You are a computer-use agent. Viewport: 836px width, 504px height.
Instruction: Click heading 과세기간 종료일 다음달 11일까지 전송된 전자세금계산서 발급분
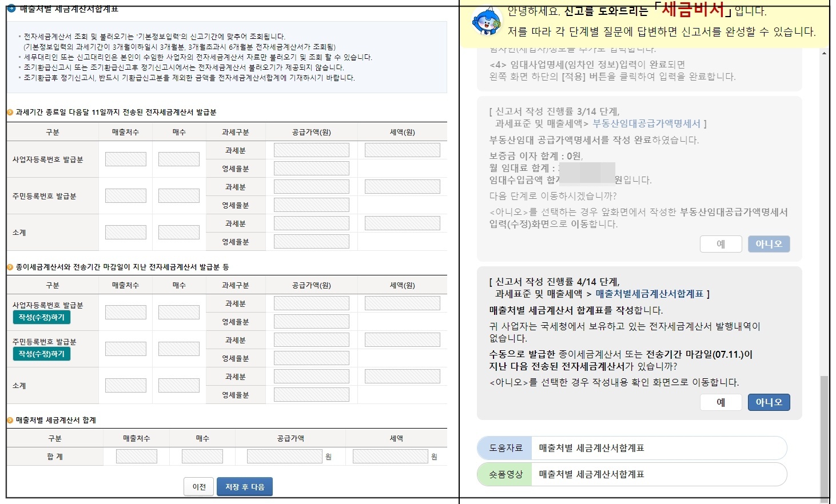coord(116,113)
